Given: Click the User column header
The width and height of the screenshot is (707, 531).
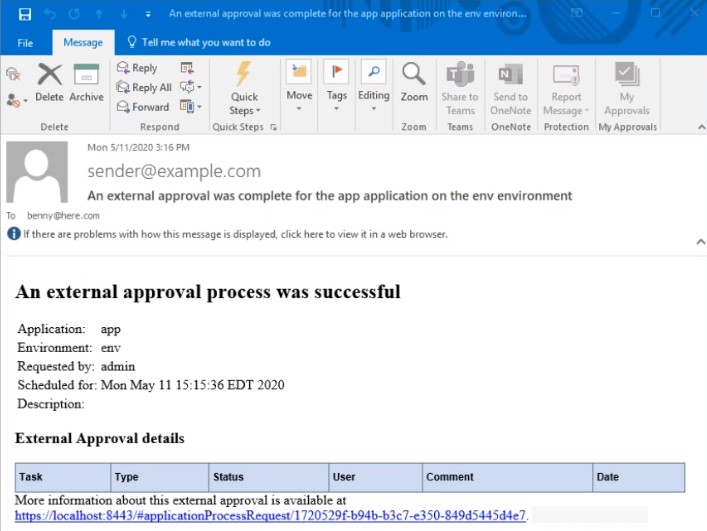Looking at the screenshot, I should pyautogui.click(x=376, y=477).
